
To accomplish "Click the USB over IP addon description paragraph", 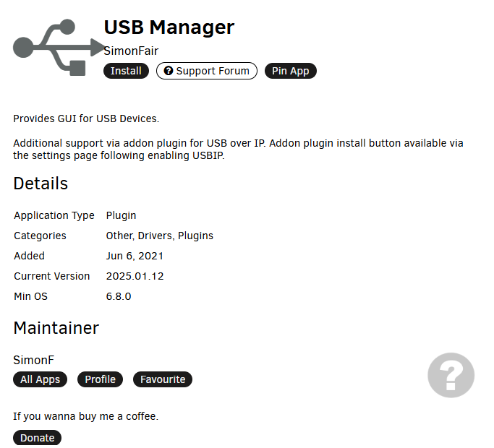I will pyautogui.click(x=238, y=150).
